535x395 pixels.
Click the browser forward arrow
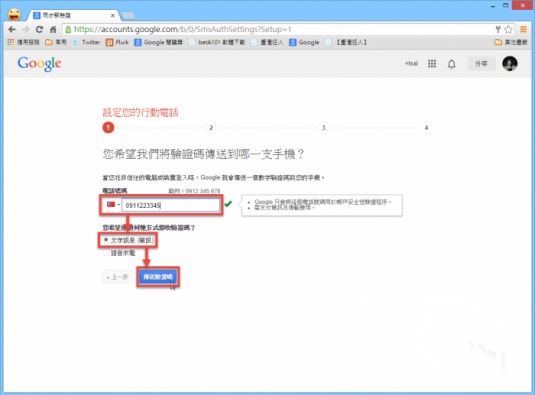(x=26, y=30)
